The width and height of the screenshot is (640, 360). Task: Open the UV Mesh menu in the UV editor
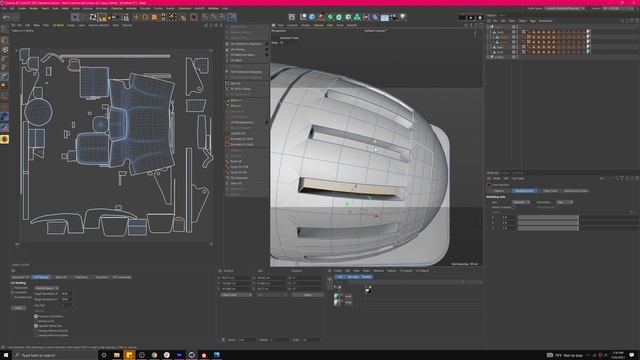point(58,25)
